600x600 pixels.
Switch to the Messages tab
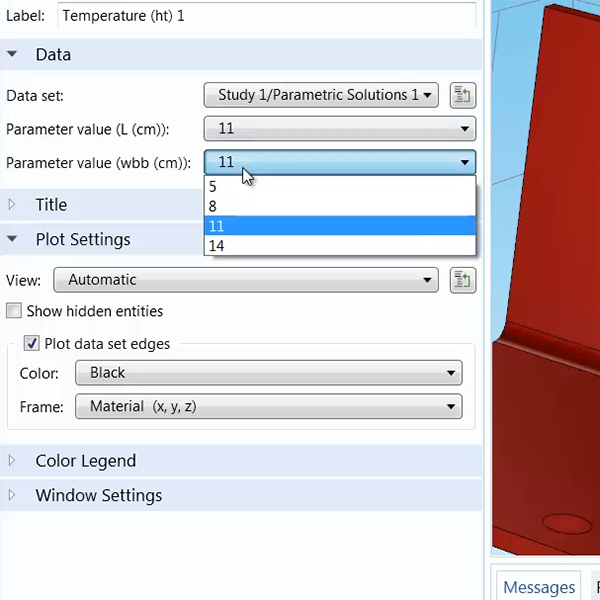tap(539, 587)
